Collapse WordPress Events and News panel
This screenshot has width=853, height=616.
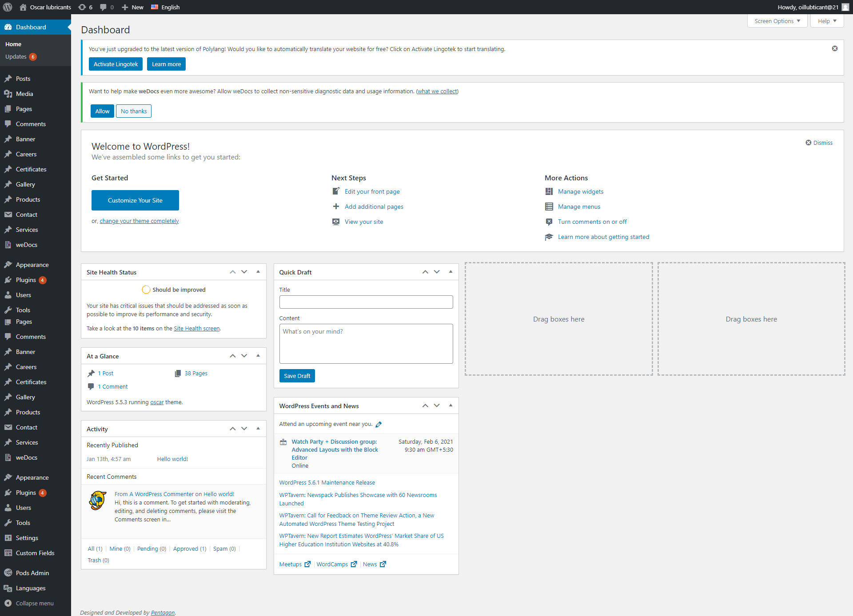click(450, 405)
